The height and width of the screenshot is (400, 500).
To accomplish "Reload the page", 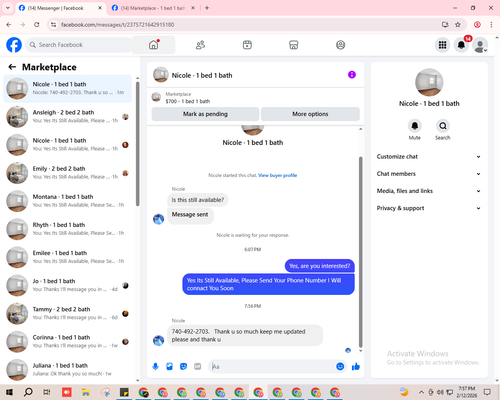I will tap(37, 24).
